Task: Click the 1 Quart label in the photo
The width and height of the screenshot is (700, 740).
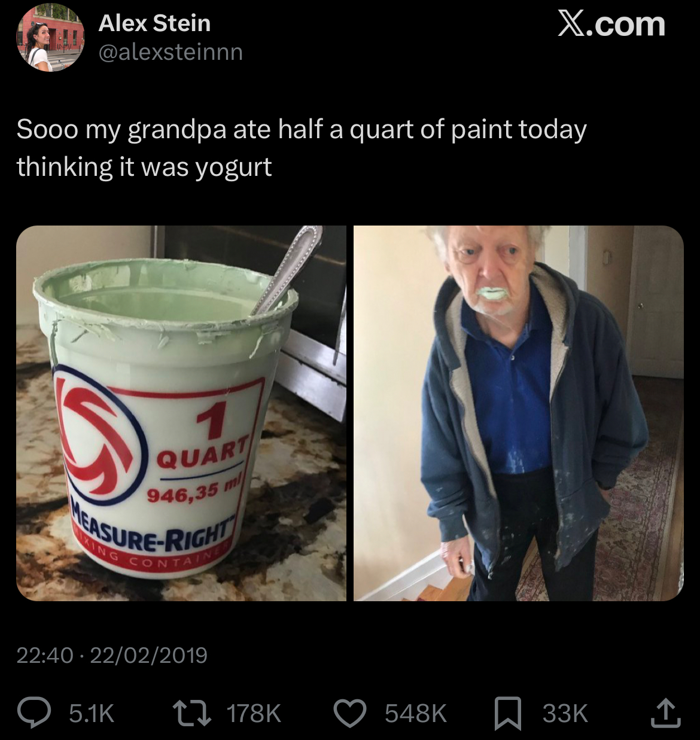Action: [203, 440]
